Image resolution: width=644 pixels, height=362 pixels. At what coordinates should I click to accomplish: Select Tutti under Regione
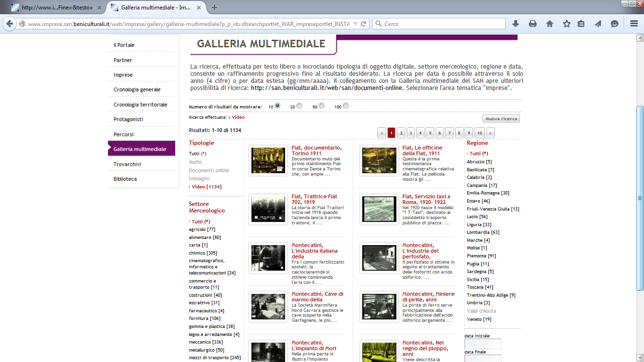[479, 153]
